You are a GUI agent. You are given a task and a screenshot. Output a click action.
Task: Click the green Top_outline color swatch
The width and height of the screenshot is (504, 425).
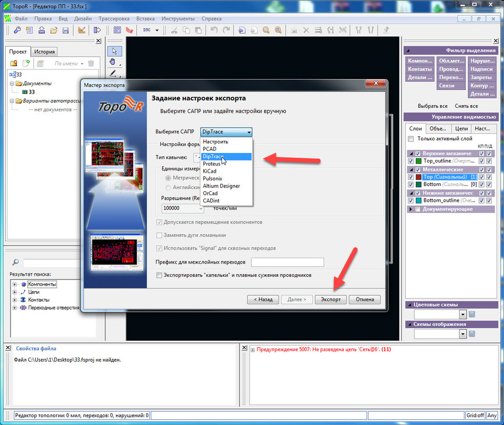(418, 161)
